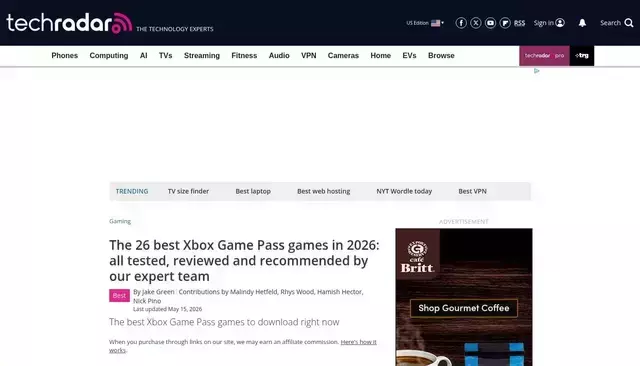Open trending TV size finder
The width and height of the screenshot is (640, 366).
click(x=188, y=191)
